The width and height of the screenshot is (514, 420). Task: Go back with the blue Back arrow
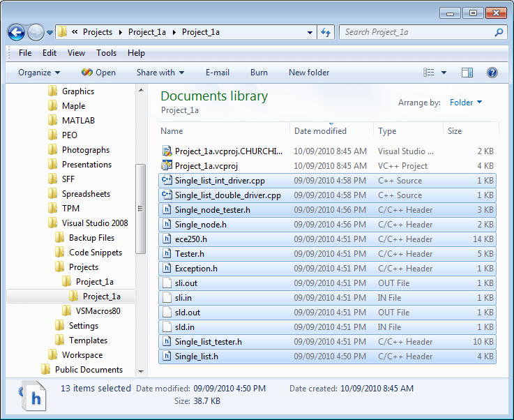16,32
